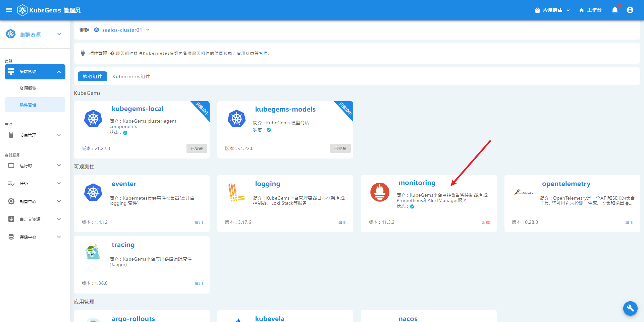Open the notification bell
This screenshot has width=644, height=322.
tap(615, 10)
